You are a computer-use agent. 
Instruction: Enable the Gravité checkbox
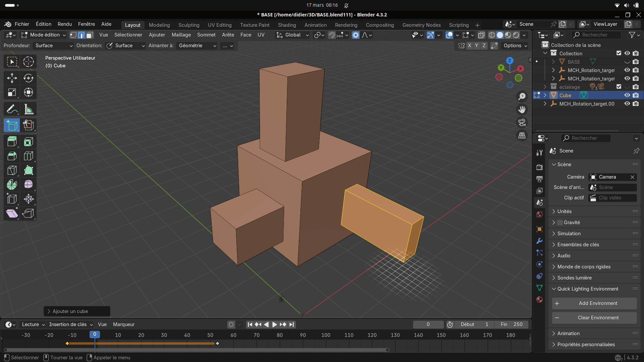(x=560, y=223)
